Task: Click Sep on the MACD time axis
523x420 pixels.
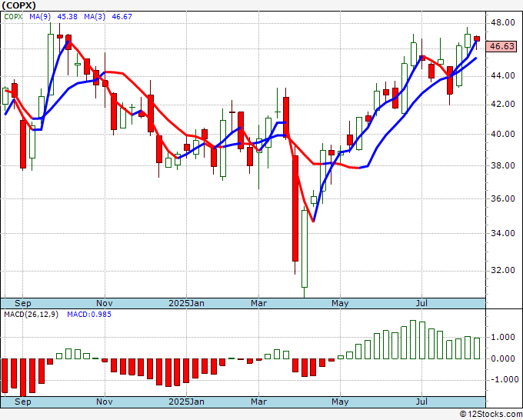Action: pyautogui.click(x=22, y=402)
